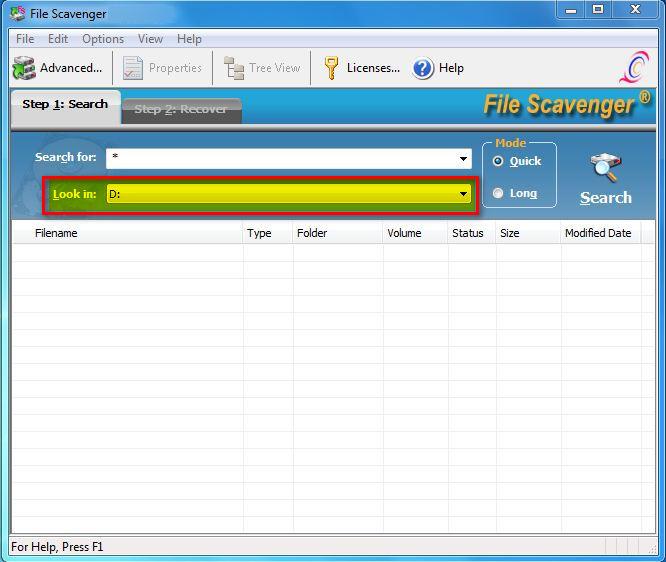Switch to Step 2: Recover tab
The height and width of the screenshot is (562, 666).
181,110
